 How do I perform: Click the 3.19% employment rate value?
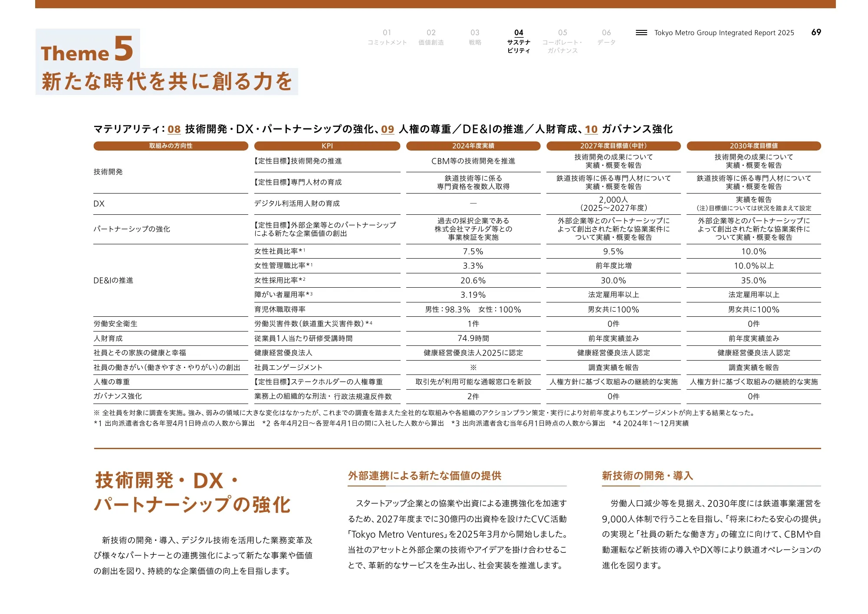(473, 295)
